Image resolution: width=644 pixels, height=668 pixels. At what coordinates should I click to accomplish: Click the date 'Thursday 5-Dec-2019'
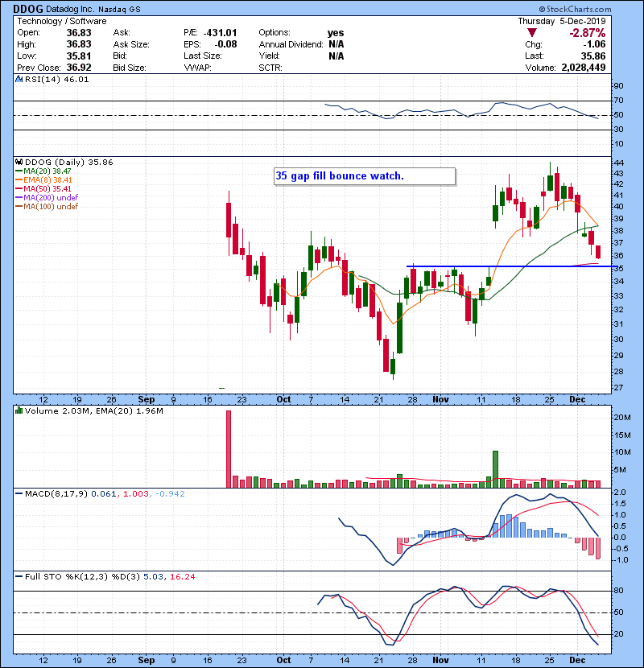click(562, 21)
